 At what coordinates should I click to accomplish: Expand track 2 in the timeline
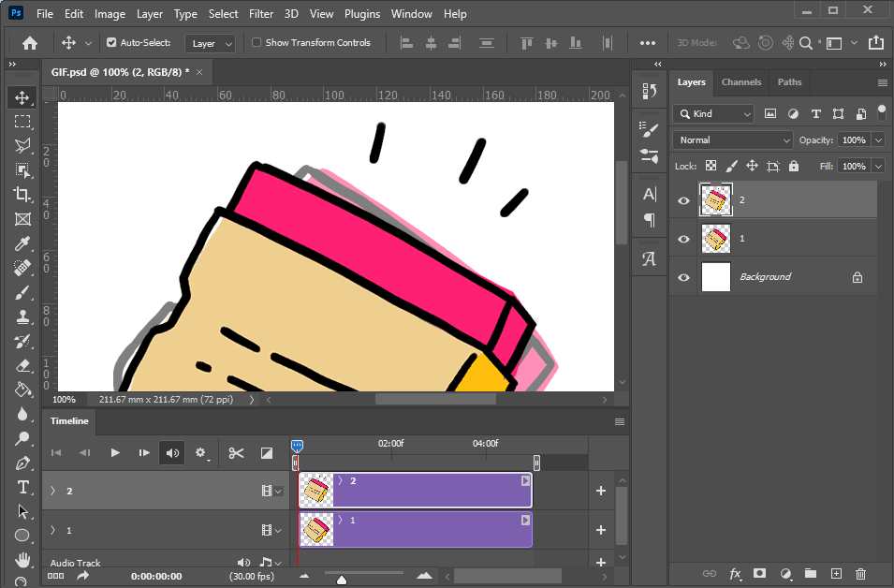click(x=52, y=491)
